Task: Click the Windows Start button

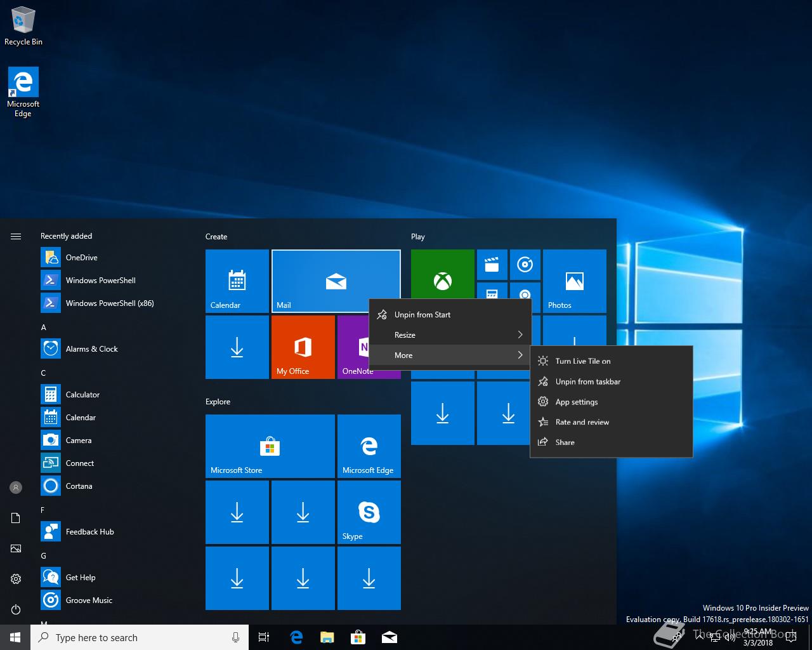Action: click(15, 637)
